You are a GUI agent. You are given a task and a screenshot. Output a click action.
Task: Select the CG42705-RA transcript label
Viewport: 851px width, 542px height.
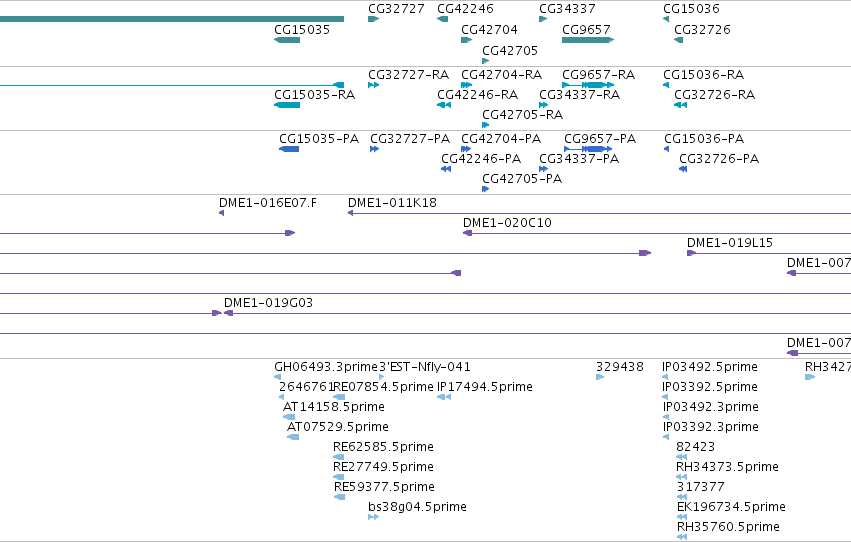coord(523,115)
